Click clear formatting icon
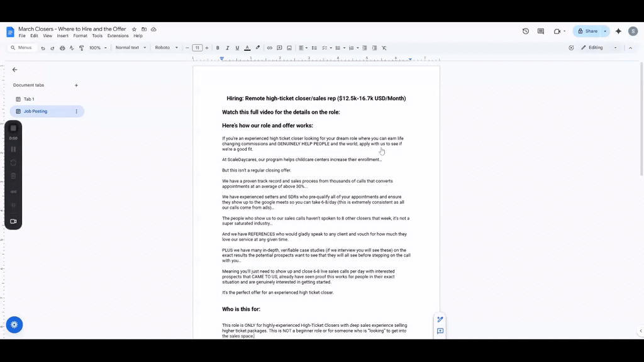The width and height of the screenshot is (644, 362). [x=384, y=48]
